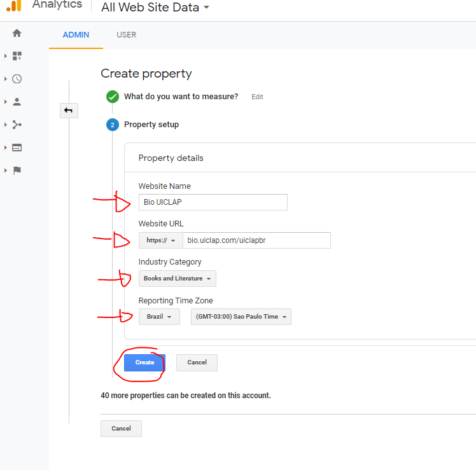Click the Website URL label

pos(161,224)
